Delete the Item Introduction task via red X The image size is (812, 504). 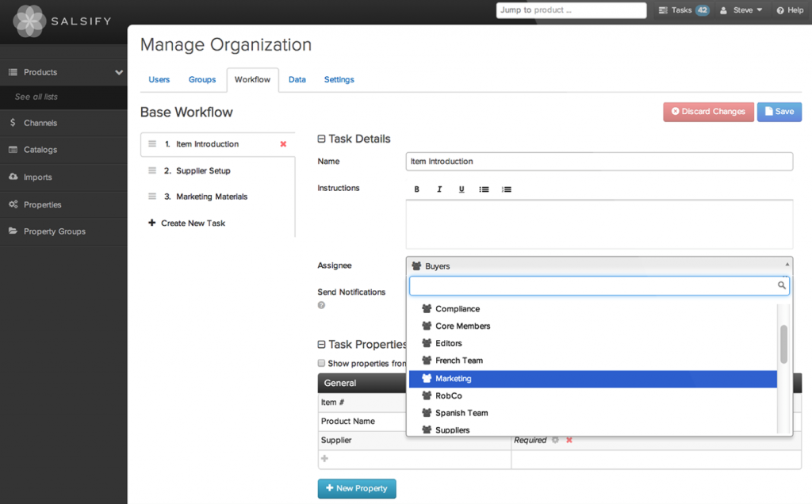[x=283, y=144]
